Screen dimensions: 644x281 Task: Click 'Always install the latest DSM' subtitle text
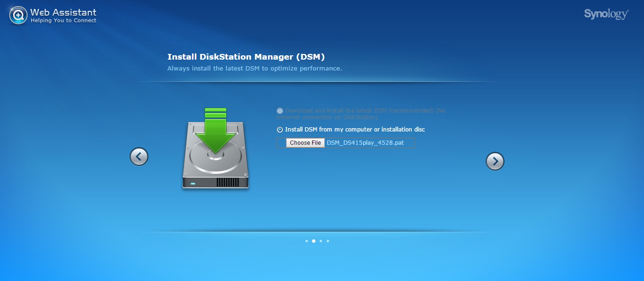click(254, 68)
